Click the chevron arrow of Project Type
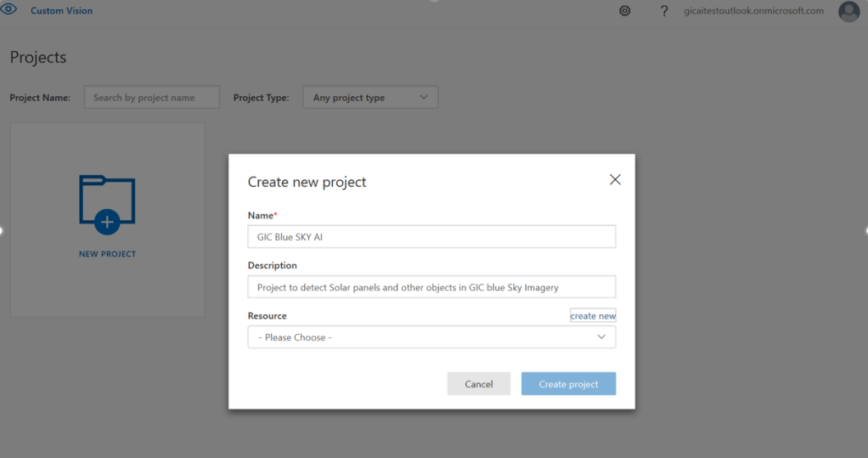This screenshot has height=458, width=868. tap(425, 98)
